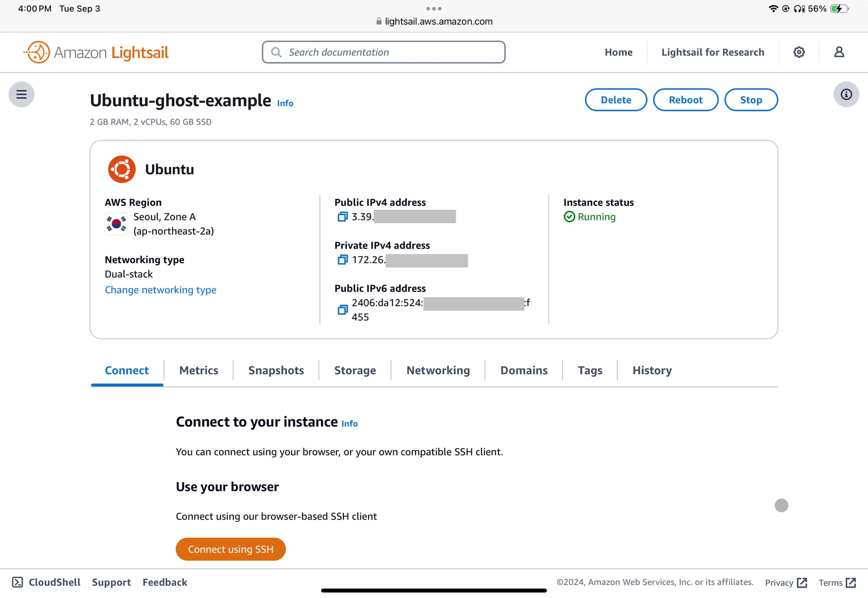Viewport: 868px width, 598px height.
Task: Click the Stop instance button
Action: click(x=751, y=100)
